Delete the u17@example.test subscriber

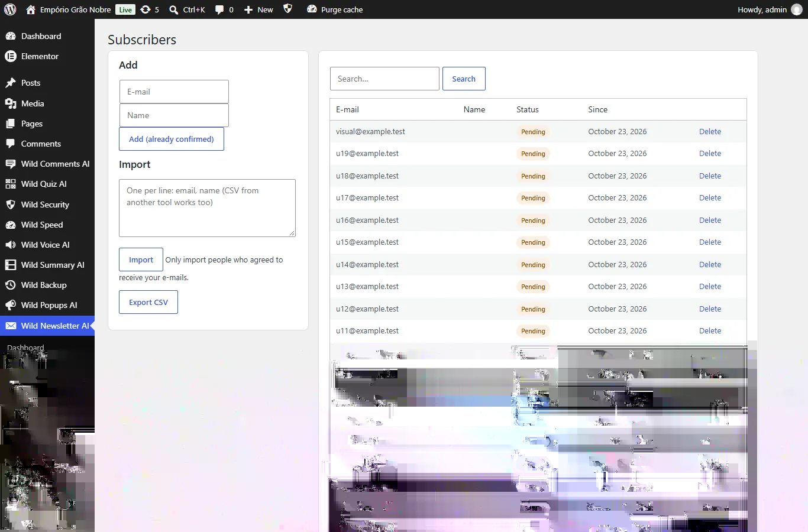710,198
